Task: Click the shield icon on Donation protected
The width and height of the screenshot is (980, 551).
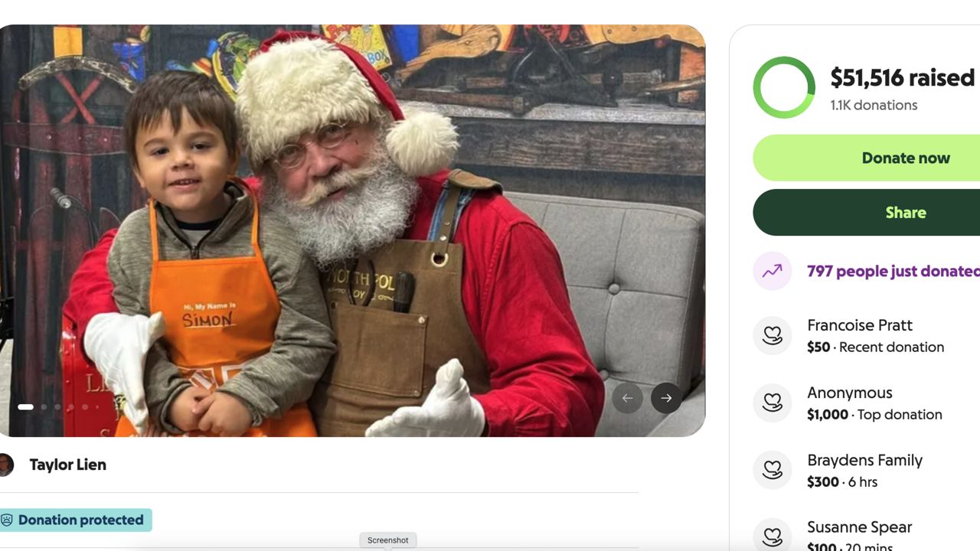Action: click(7, 520)
